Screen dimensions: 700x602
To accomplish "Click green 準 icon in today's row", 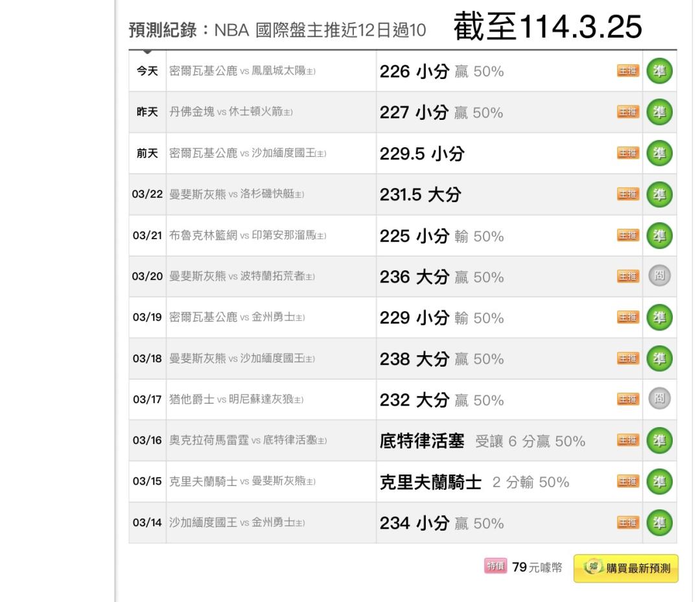I will pos(660,71).
